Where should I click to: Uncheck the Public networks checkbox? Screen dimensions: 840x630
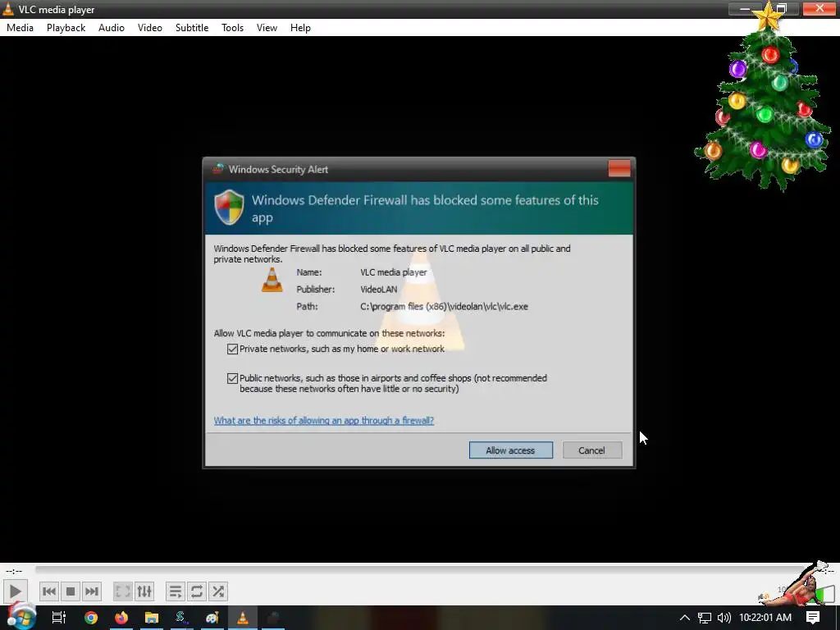pyautogui.click(x=232, y=379)
